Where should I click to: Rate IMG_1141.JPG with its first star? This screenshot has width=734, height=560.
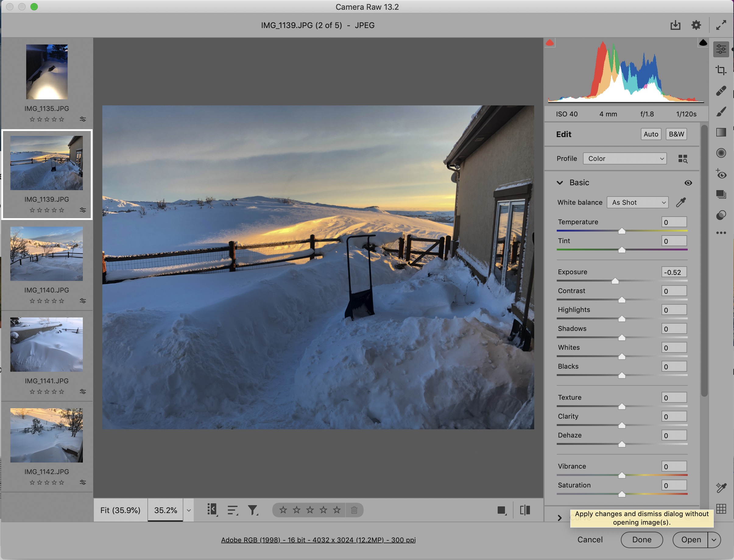32,392
